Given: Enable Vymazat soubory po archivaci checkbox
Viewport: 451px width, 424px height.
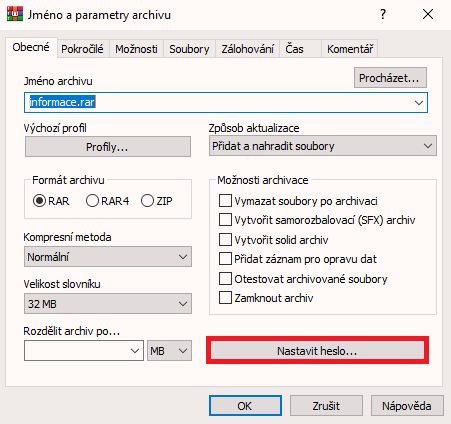Looking at the screenshot, I should [225, 201].
